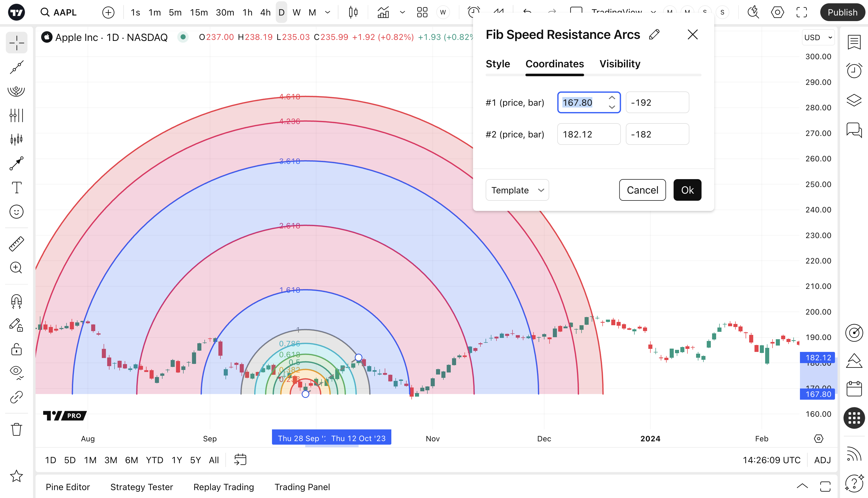Select the Text tool in sidebar
The image size is (868, 498).
click(17, 188)
